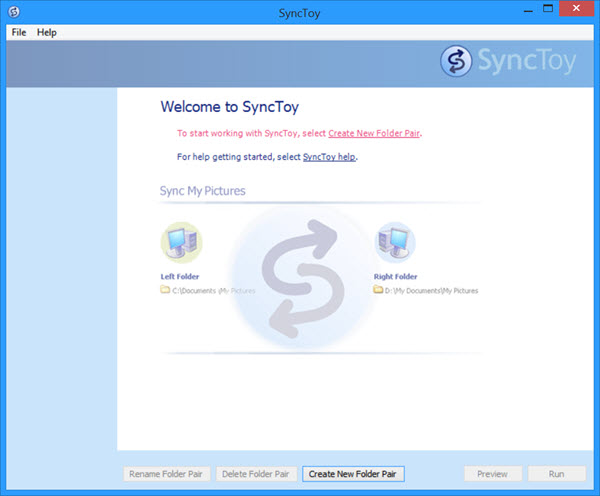Click the large central sync arrows graphic

tap(302, 279)
